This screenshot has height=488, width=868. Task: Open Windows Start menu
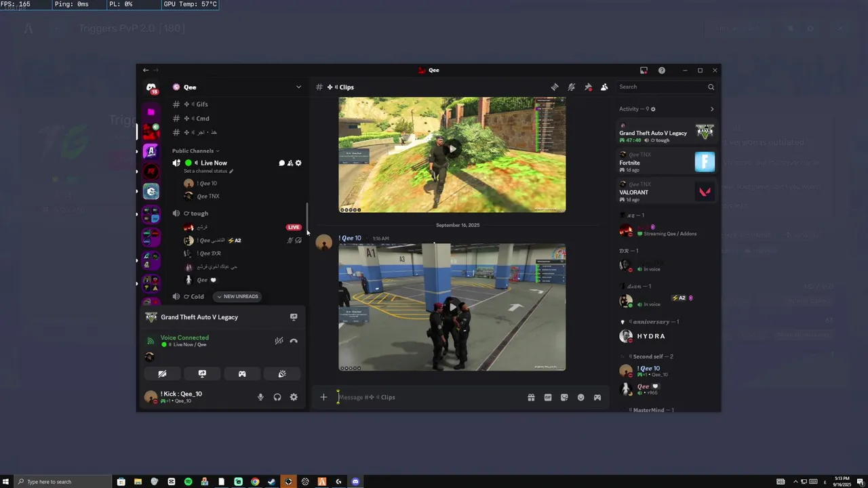pyautogui.click(x=6, y=481)
